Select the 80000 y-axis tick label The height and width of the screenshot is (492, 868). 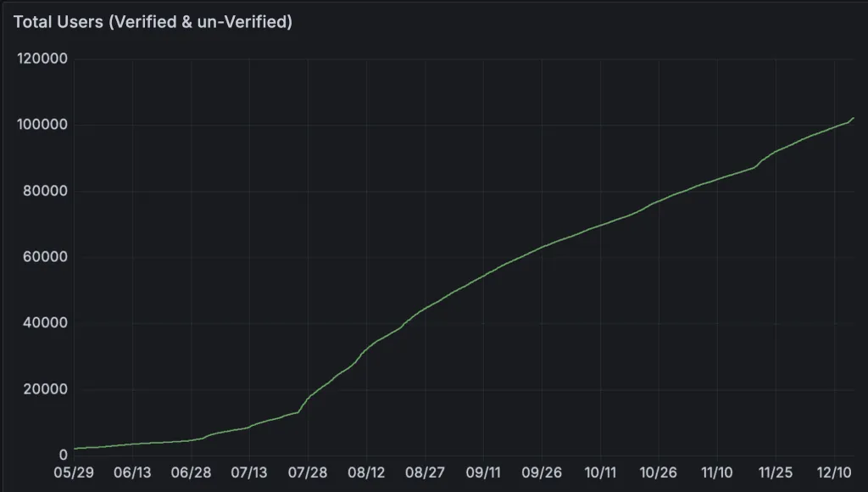46,192
